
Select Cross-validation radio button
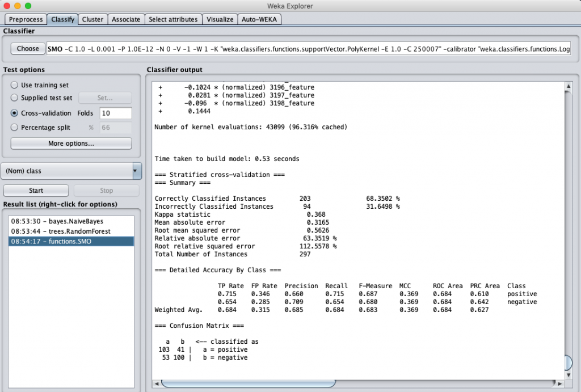(41, 113)
